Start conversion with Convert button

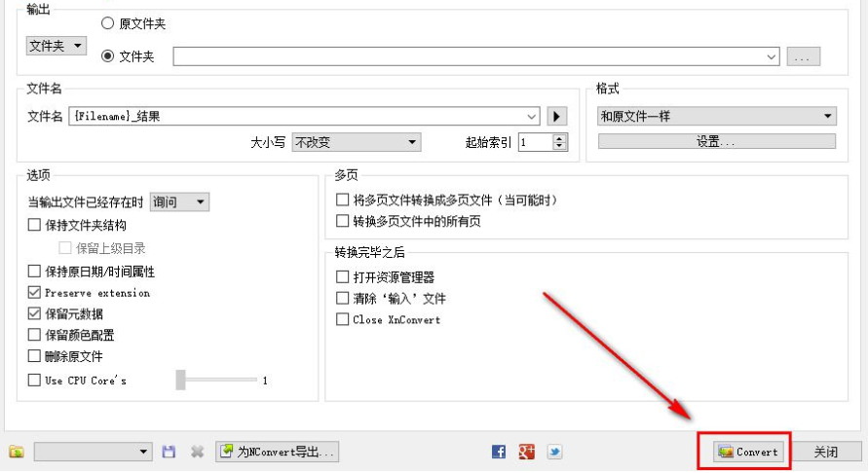747,452
